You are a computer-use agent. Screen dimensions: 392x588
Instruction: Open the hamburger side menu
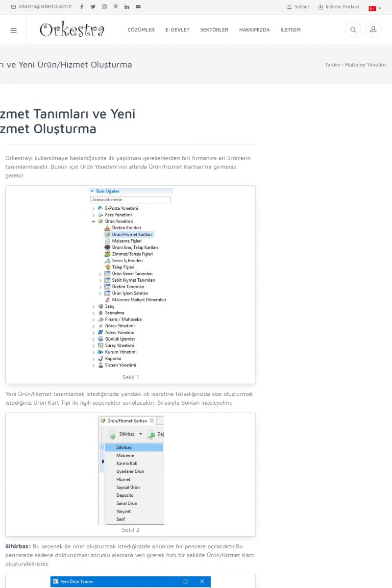pyautogui.click(x=13, y=30)
